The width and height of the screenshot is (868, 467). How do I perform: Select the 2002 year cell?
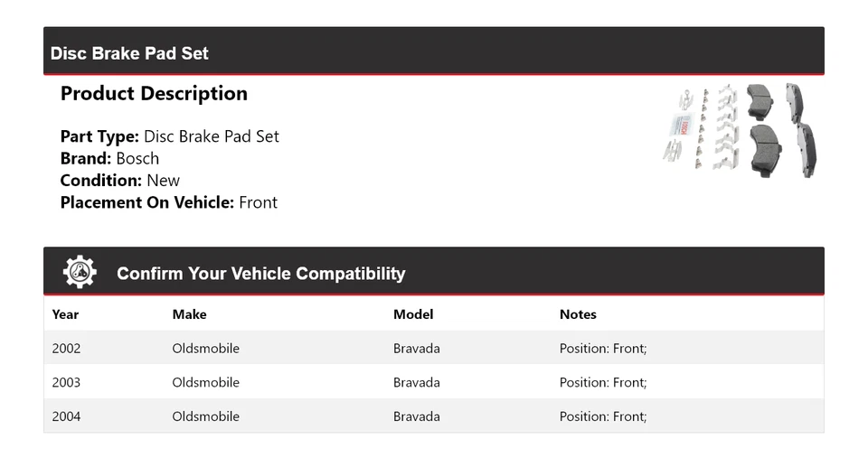[x=66, y=348]
